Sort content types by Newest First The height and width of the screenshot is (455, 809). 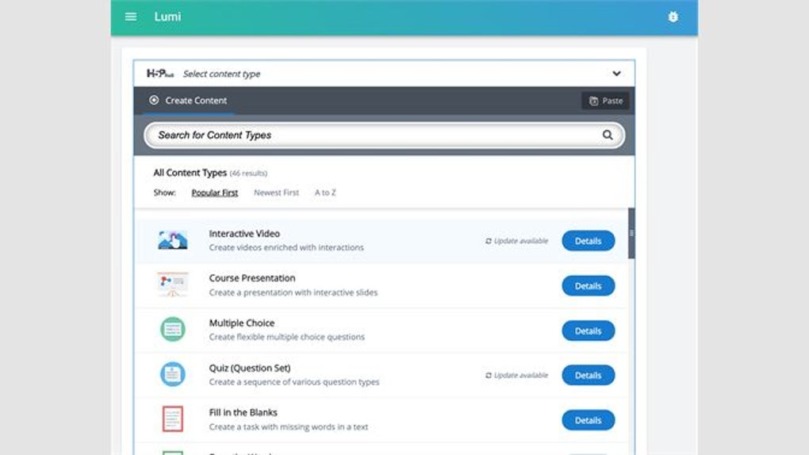click(276, 192)
